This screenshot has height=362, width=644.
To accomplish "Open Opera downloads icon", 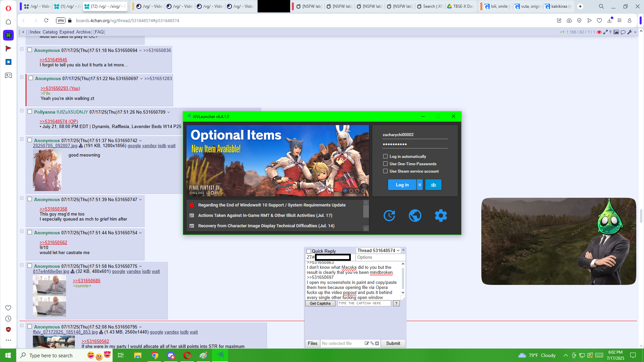I will [x=609, y=20].
